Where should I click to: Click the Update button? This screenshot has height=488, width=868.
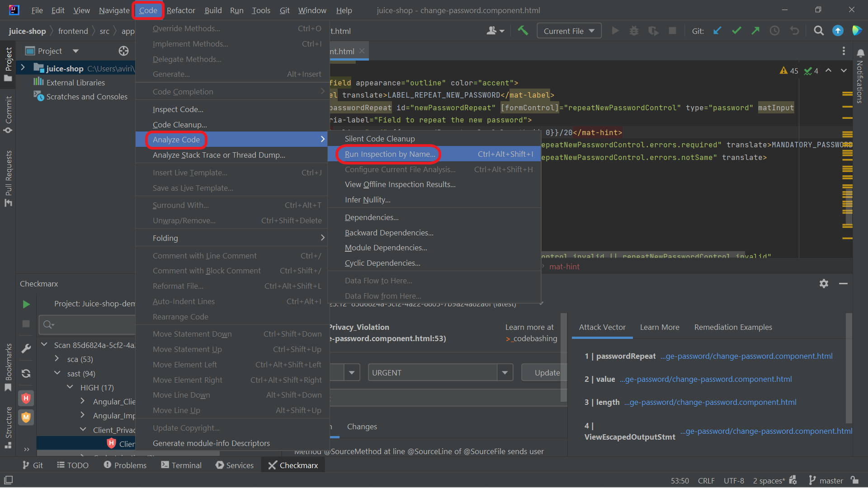click(544, 372)
